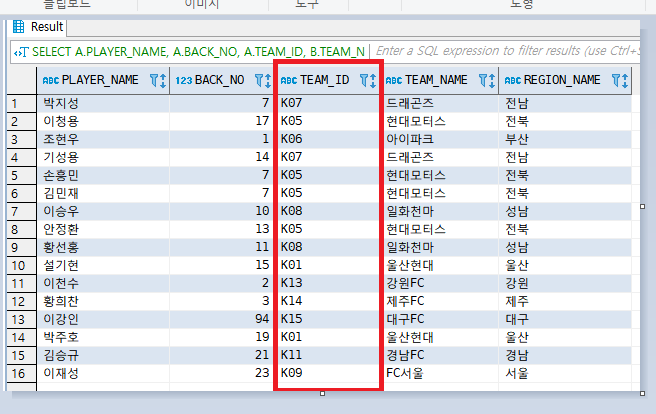Click player name cell 조현우

click(x=103, y=139)
